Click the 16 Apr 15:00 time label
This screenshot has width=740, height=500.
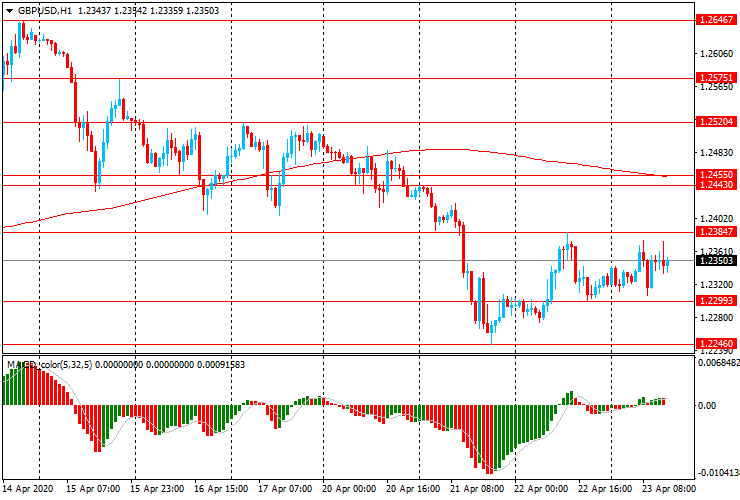click(221, 489)
